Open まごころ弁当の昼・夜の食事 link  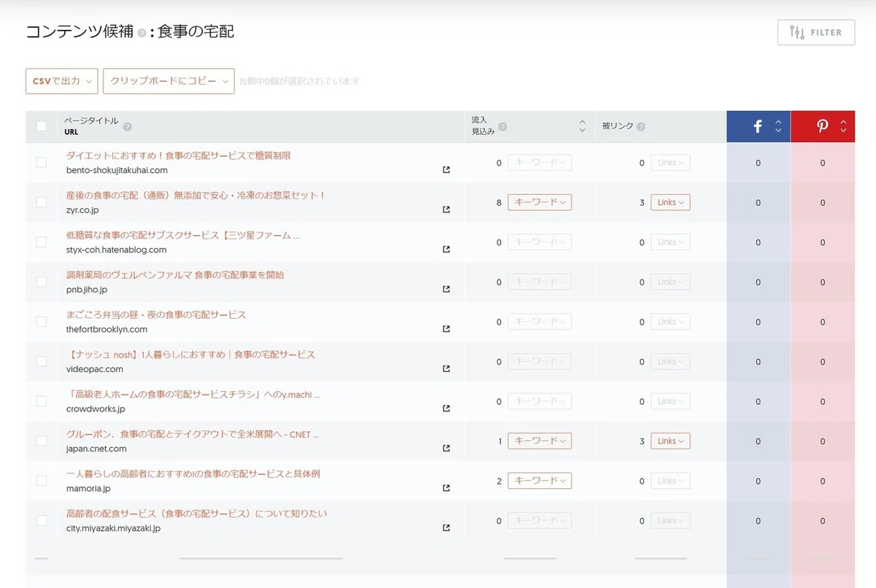pos(156,314)
